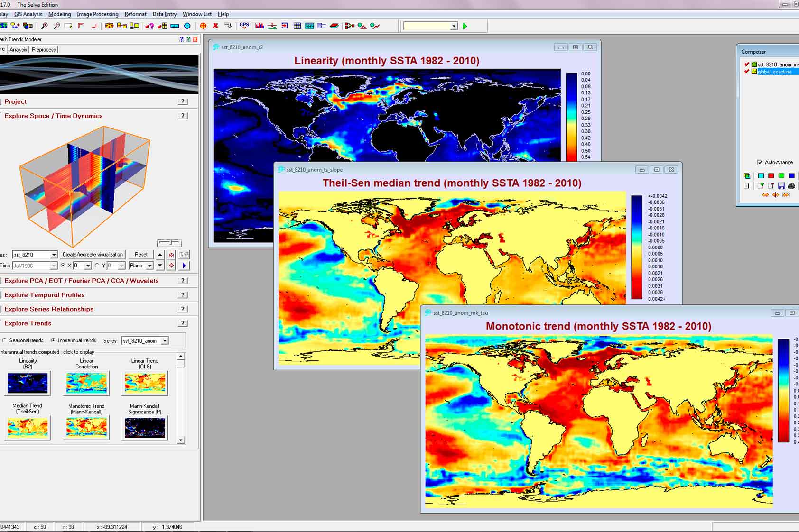Select the Y axis radio button
Screen dimensions: 799x532
[x=97, y=266]
